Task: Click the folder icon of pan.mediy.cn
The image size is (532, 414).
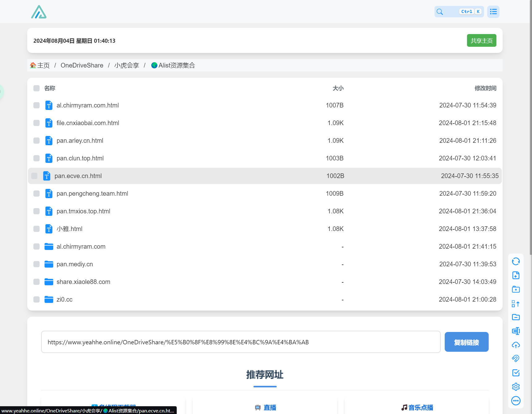Action: pos(49,264)
